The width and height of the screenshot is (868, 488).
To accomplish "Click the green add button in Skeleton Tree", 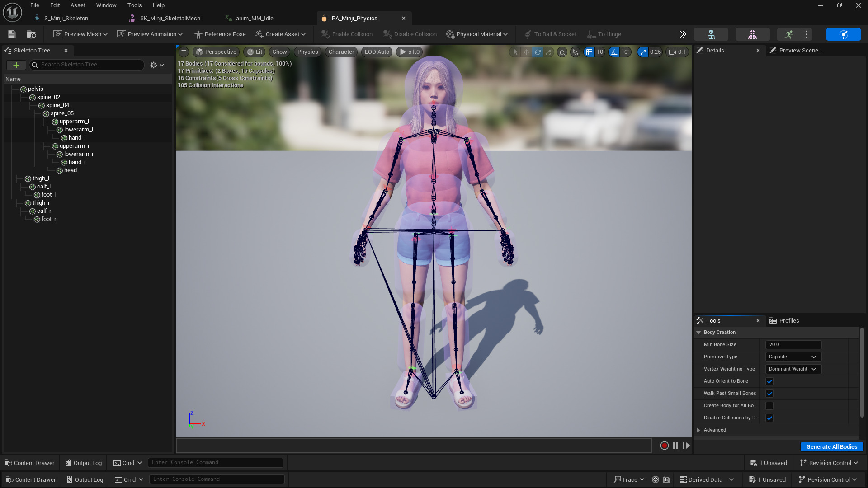I will 16,65.
